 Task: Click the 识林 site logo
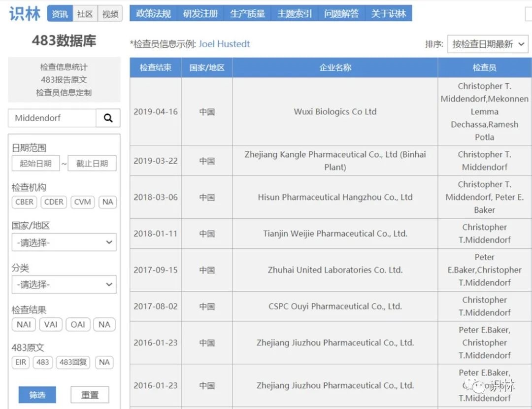coord(25,14)
